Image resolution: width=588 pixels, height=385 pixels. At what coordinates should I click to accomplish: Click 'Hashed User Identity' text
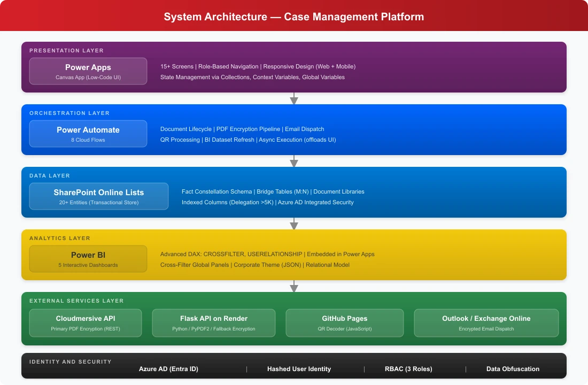(x=299, y=369)
